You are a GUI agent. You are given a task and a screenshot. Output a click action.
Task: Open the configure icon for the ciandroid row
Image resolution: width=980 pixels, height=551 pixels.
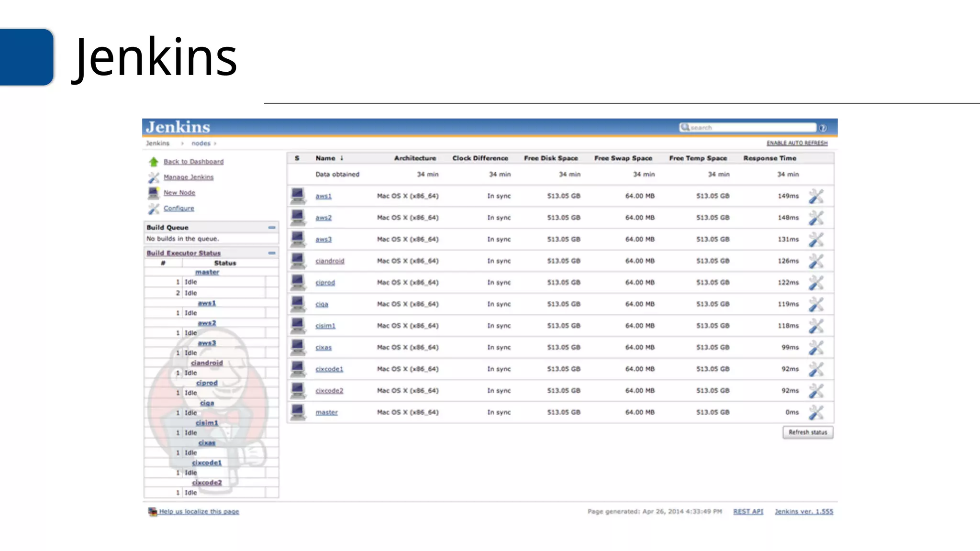816,261
